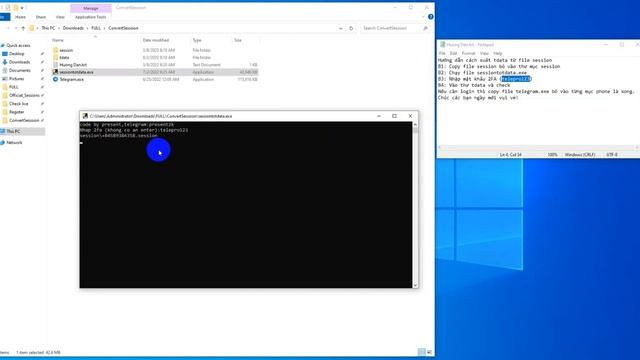Open Notepad Help menu
The image size is (640, 360).
click(498, 53)
